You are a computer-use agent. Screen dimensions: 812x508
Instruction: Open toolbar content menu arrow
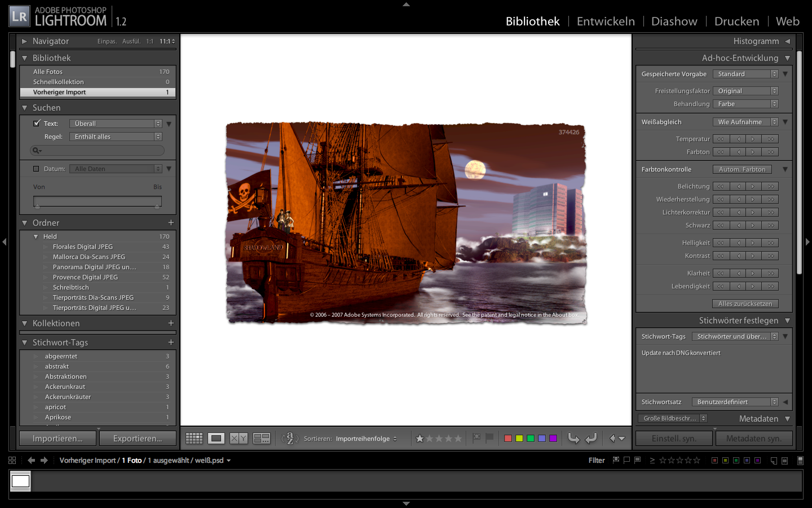point(622,439)
